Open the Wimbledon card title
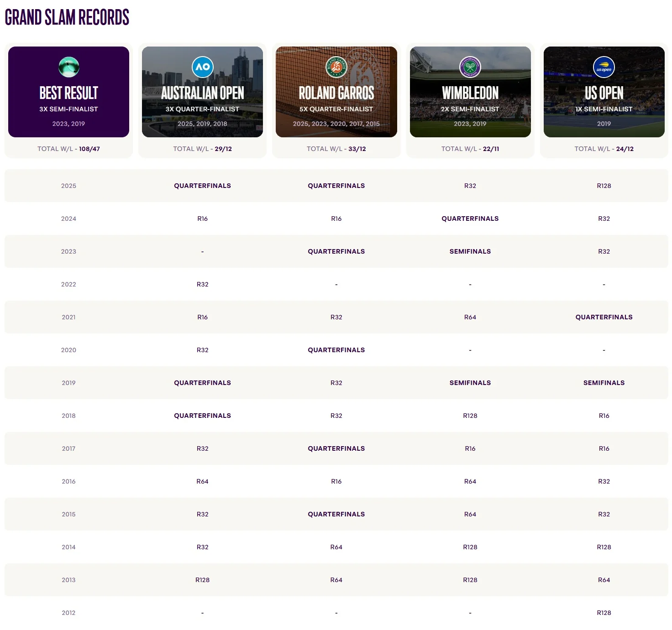Viewport: 672px width, 630px height. click(470, 93)
